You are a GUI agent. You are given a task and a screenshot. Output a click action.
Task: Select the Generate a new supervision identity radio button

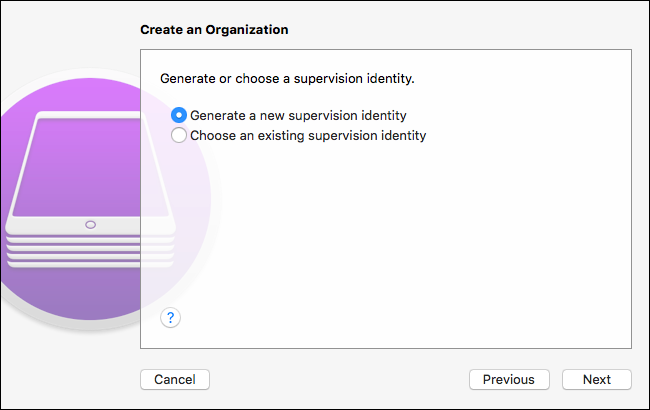tap(179, 115)
